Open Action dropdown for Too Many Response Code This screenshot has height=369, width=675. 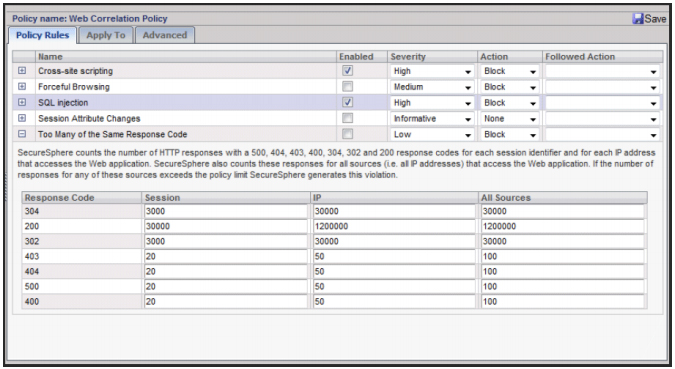(509, 135)
